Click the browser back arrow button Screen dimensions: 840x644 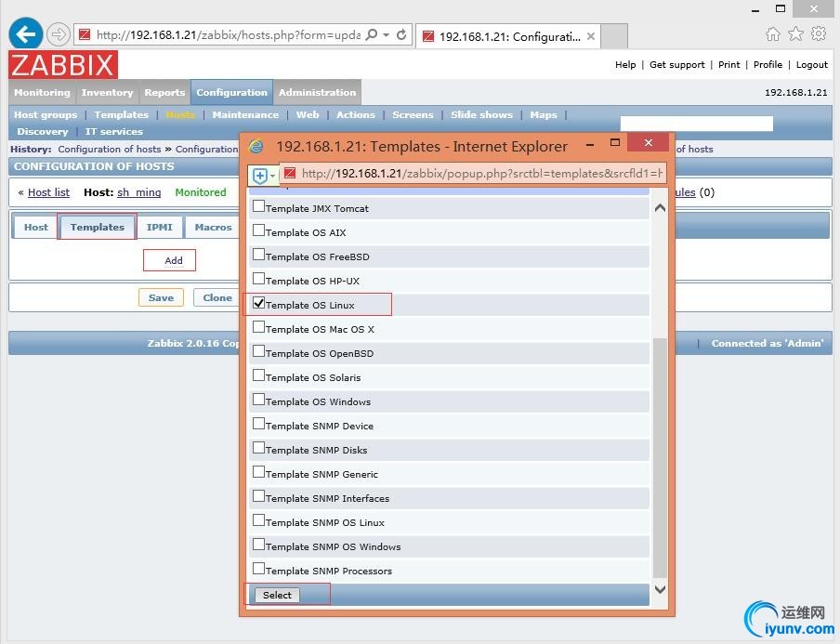25,34
